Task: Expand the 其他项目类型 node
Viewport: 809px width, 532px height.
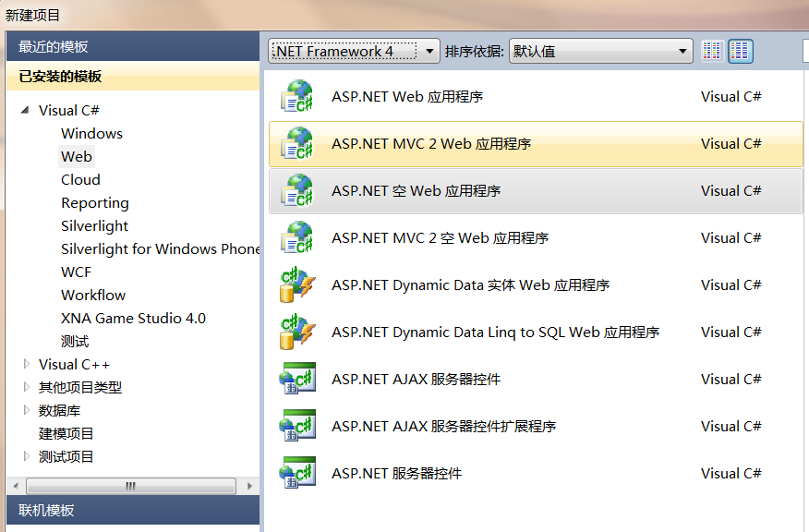Action: point(26,387)
